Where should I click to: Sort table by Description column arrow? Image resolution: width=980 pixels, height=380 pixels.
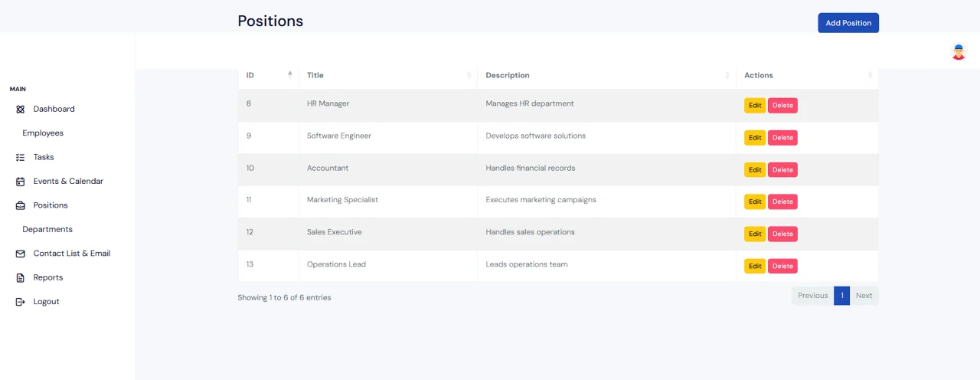coord(727,75)
